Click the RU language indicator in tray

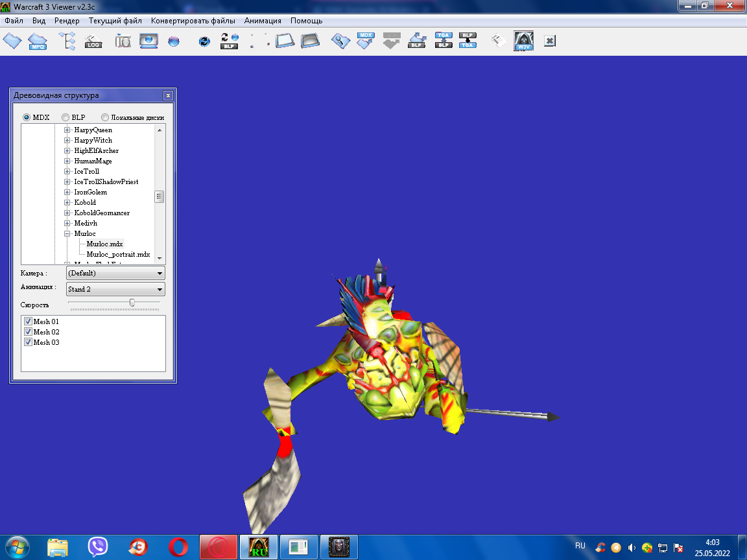(580, 546)
